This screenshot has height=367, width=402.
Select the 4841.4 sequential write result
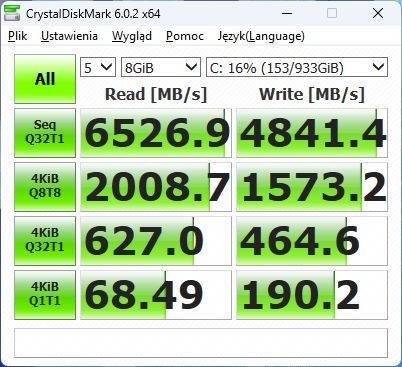(x=312, y=133)
